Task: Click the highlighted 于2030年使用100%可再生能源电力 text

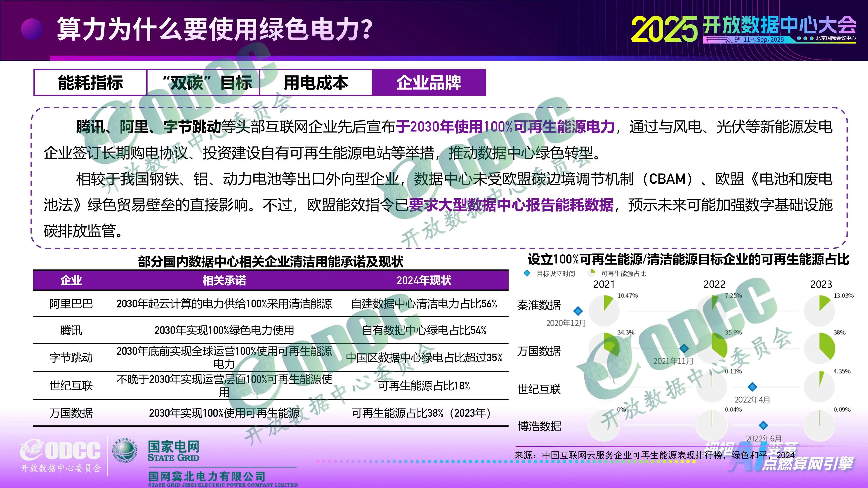Action: 505,127
